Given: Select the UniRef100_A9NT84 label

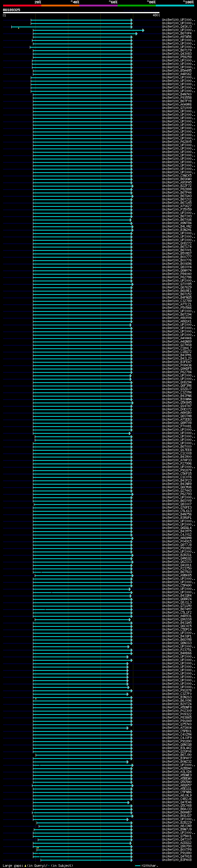Looking at the screenshot, I should 177,223.
